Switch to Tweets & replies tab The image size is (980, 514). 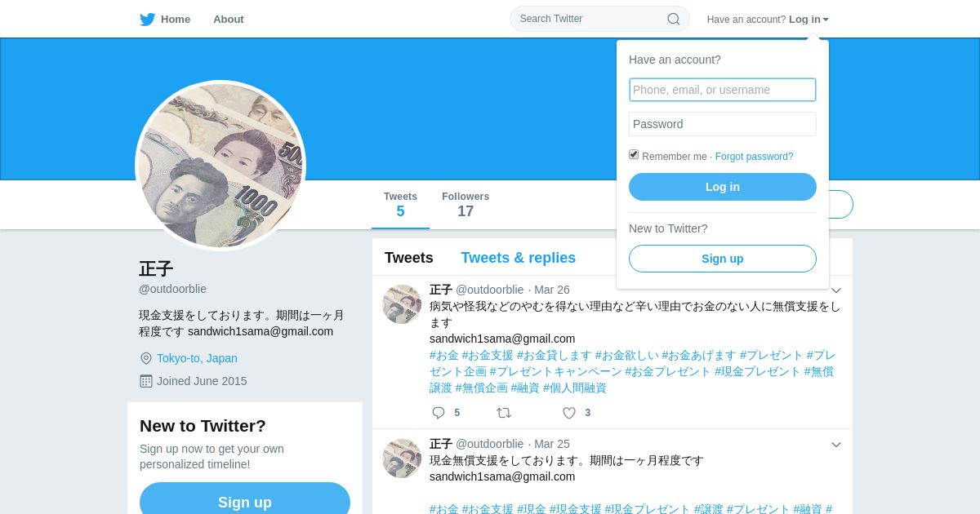click(519, 258)
